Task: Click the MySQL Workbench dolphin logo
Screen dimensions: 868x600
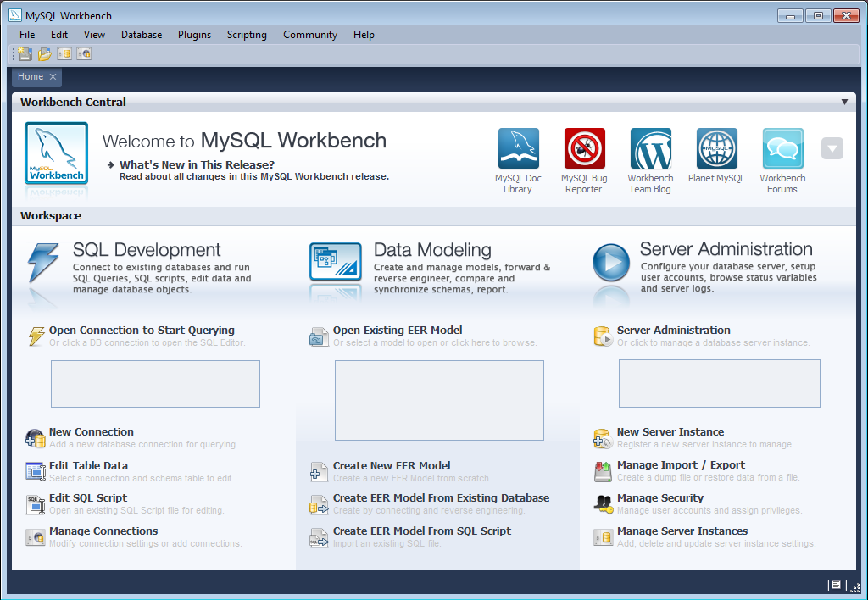Action: point(57,153)
